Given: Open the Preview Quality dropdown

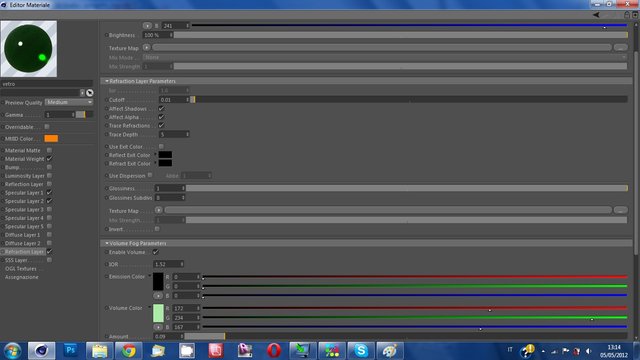Looking at the screenshot, I should (69, 102).
